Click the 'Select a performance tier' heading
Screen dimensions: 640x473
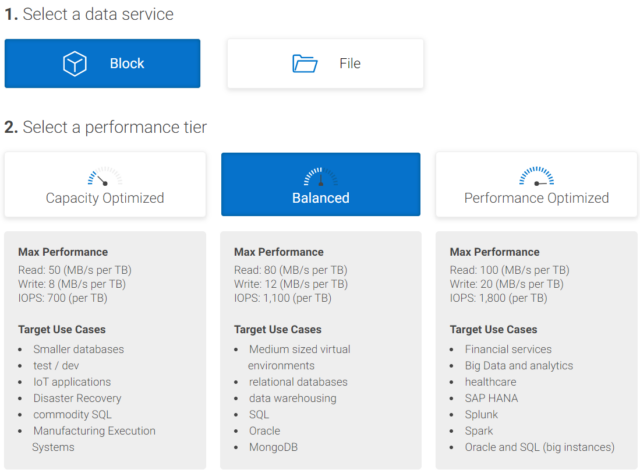(105, 127)
